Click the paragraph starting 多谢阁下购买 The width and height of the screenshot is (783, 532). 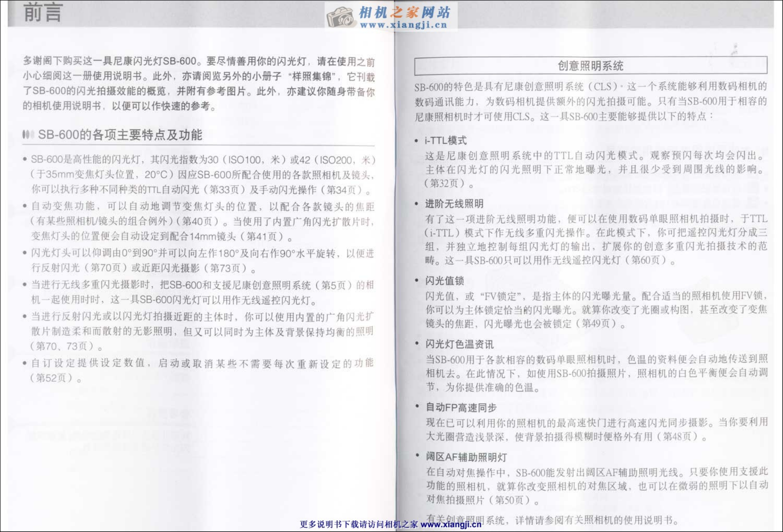click(199, 84)
